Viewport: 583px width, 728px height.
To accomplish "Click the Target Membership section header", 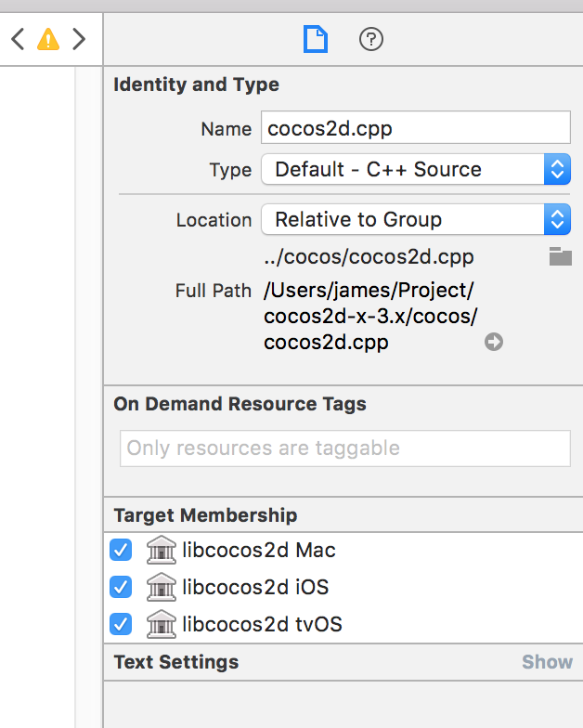I will point(205,514).
